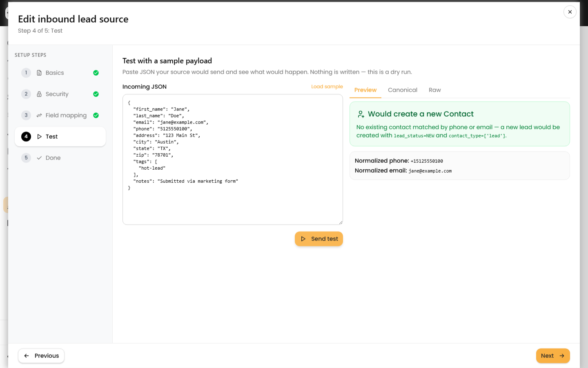Click the resize handle of the JSON textarea

pos(340,222)
